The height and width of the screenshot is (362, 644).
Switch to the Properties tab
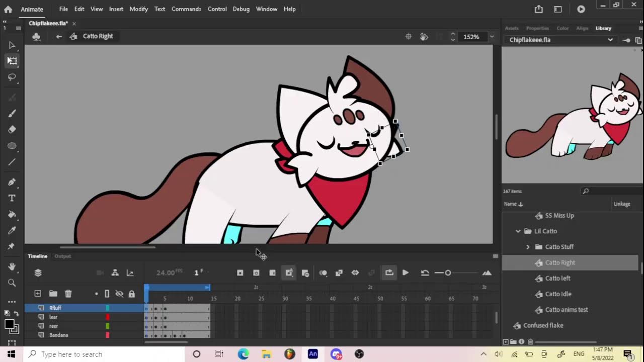537,28
